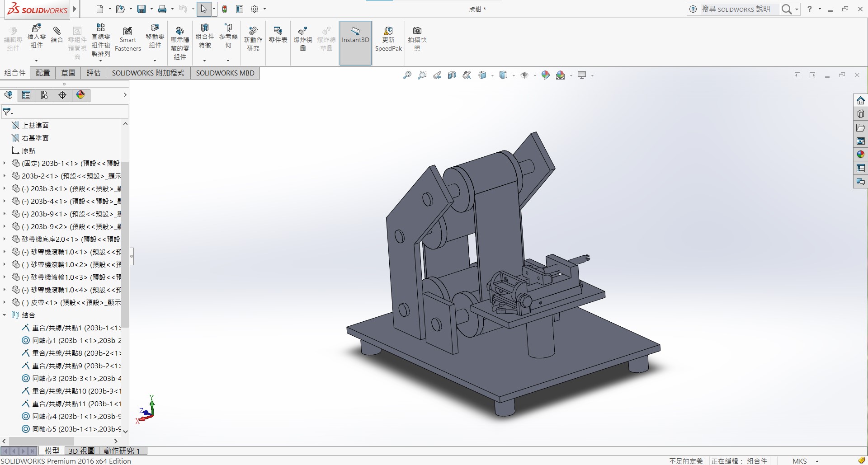This screenshot has height=465, width=868.
Task: Click Zoom to Area icon in view toolbar
Action: point(422,75)
